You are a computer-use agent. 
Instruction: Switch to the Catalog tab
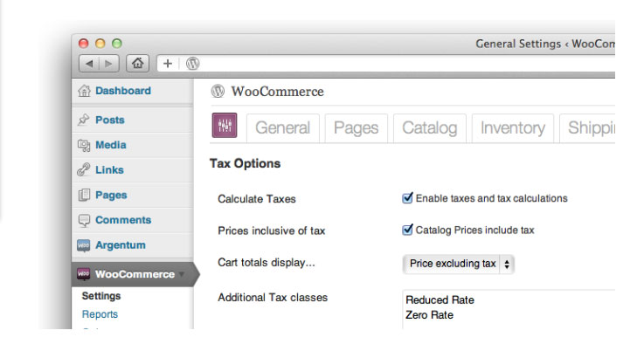pos(429,128)
